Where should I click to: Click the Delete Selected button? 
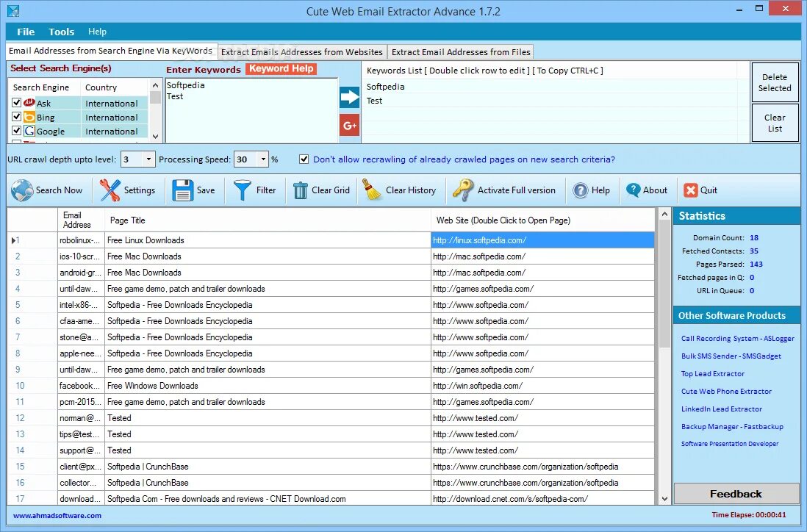pyautogui.click(x=775, y=82)
